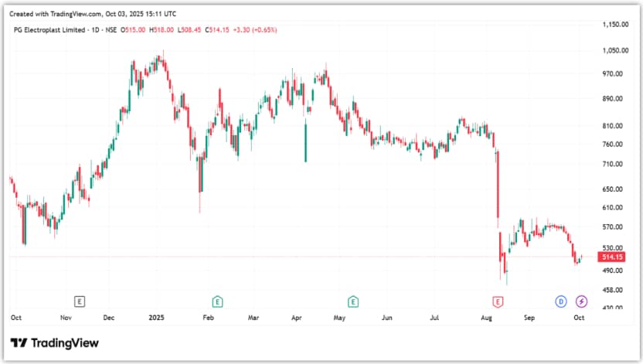Viewport: 643px width, 364px height.
Task: Click the large red gap-down candle in August
Action: click(498, 184)
